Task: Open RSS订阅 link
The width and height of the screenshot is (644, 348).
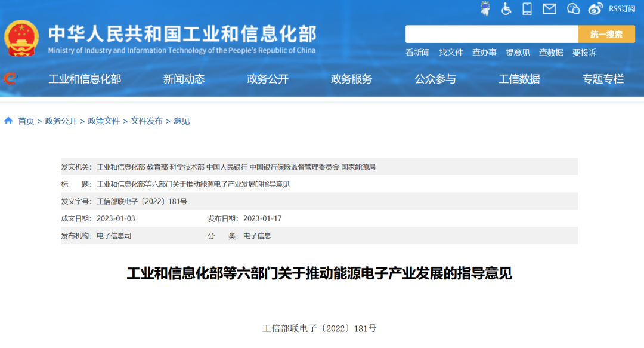Action: coord(622,8)
